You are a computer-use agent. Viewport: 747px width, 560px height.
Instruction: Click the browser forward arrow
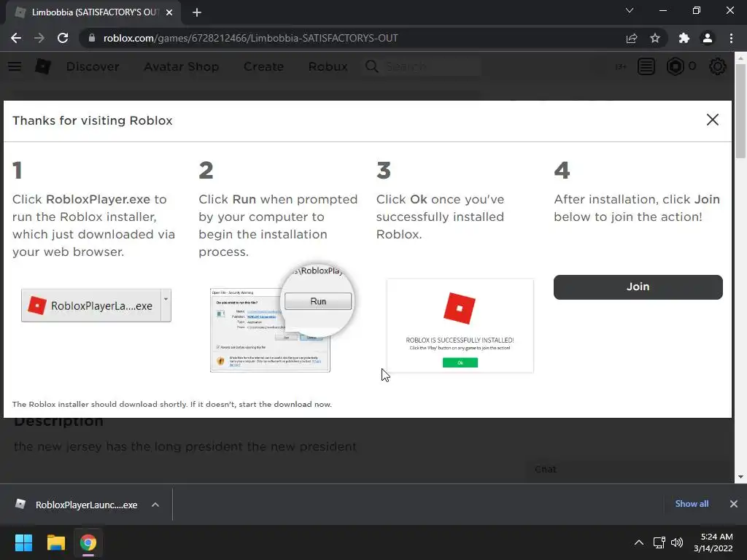point(39,38)
